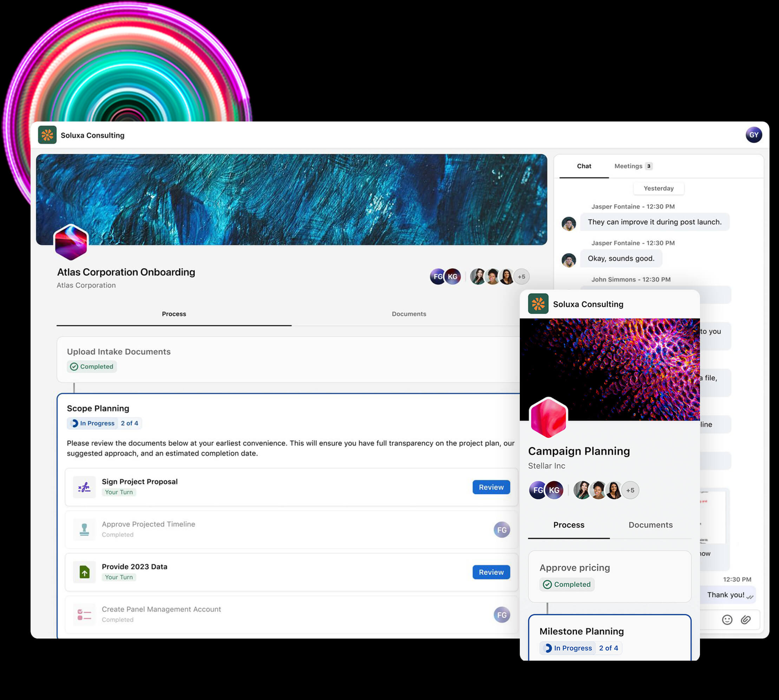Select the Documents tab in Campaign Planning card
The height and width of the screenshot is (700, 779).
[x=650, y=525]
